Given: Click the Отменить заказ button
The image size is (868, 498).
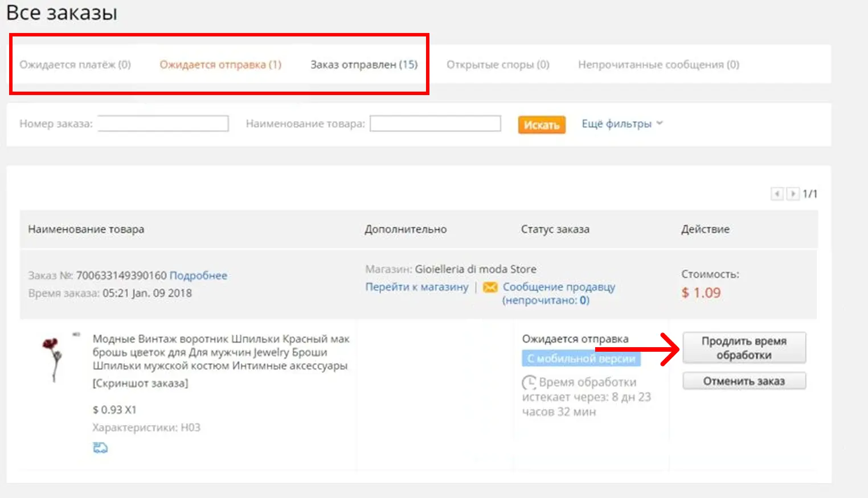Looking at the screenshot, I should point(744,381).
